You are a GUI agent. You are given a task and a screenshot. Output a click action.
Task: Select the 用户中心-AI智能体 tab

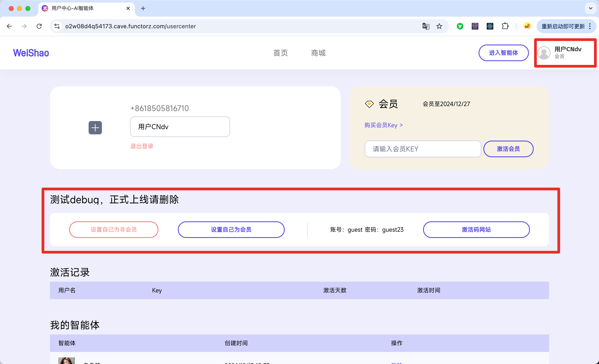pyautogui.click(x=86, y=9)
